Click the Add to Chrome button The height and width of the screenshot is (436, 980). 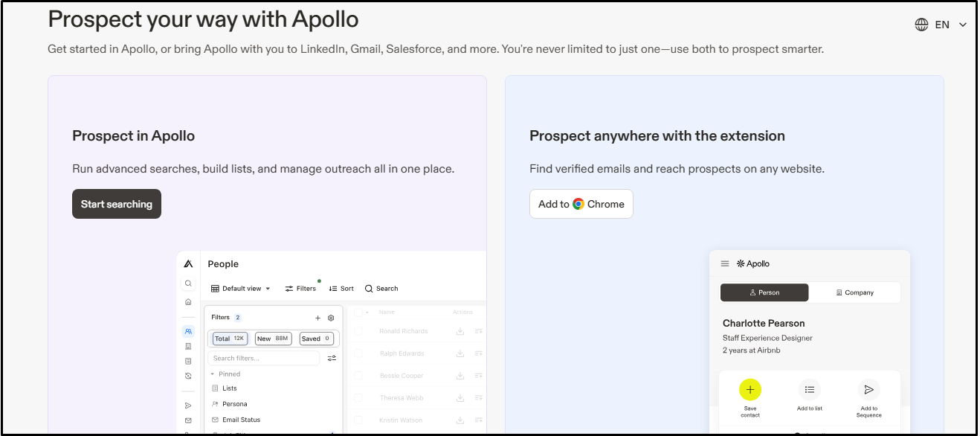click(581, 204)
